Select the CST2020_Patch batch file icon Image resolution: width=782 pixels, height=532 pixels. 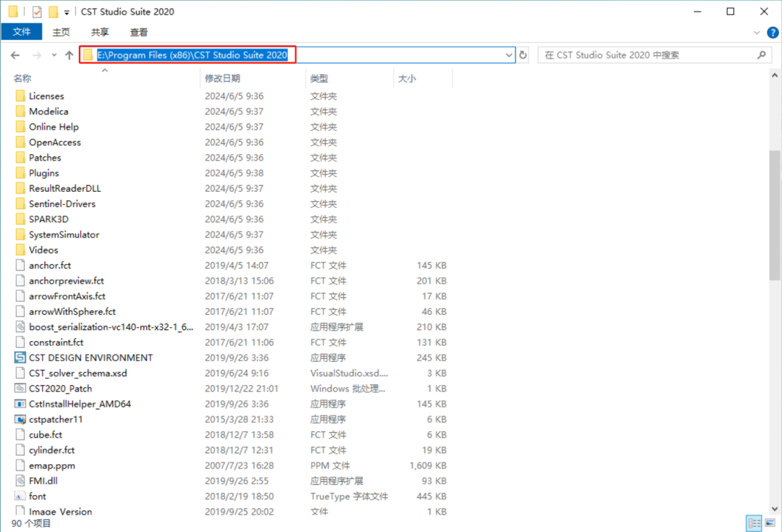coord(20,389)
